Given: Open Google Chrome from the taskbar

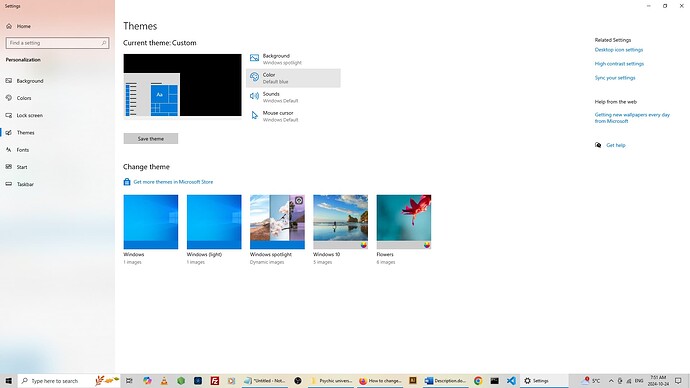Looking at the screenshot, I should point(478,381).
